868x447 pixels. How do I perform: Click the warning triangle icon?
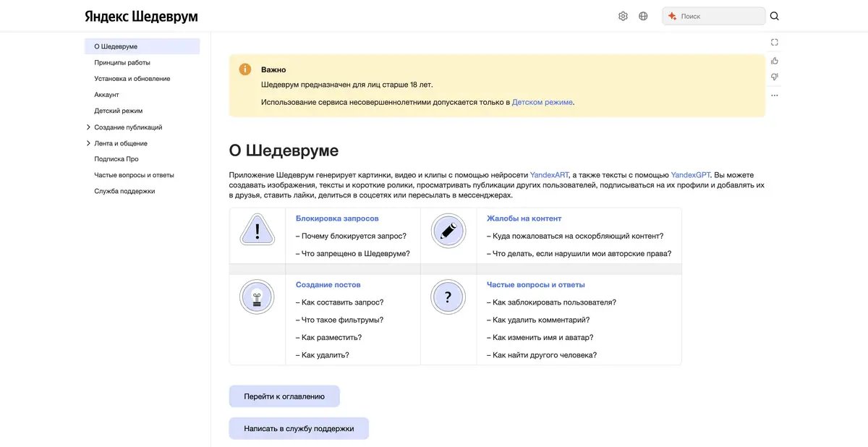tap(257, 231)
